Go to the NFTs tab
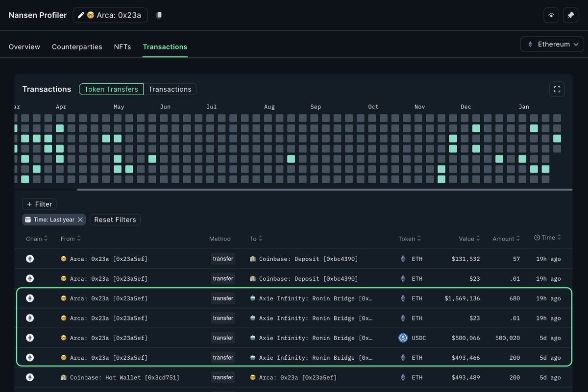Viewport: 588px width, 392px height. pos(122,47)
